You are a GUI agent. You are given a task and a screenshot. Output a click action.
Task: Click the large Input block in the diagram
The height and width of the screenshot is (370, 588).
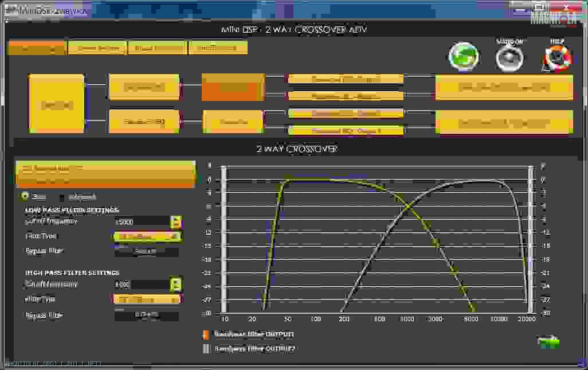click(x=57, y=104)
